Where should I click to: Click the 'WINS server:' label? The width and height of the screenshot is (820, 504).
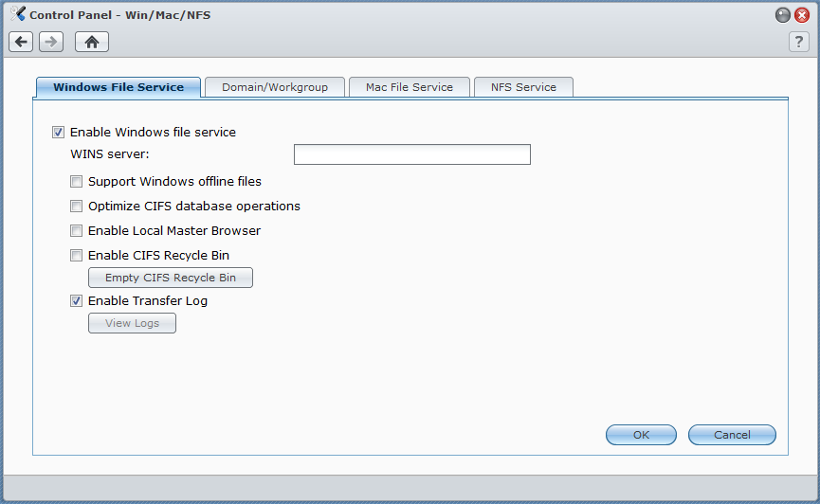coord(110,154)
